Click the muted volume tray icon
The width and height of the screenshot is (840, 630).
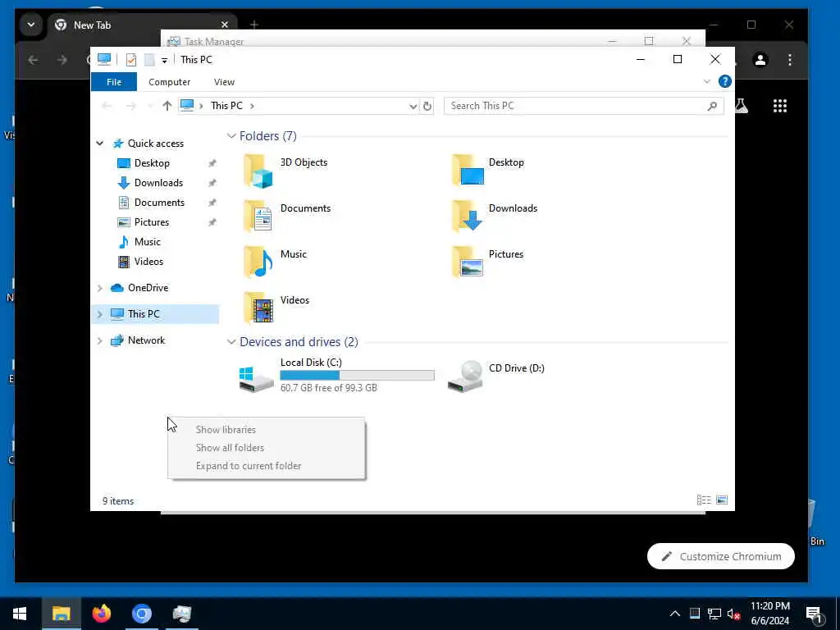(x=734, y=614)
